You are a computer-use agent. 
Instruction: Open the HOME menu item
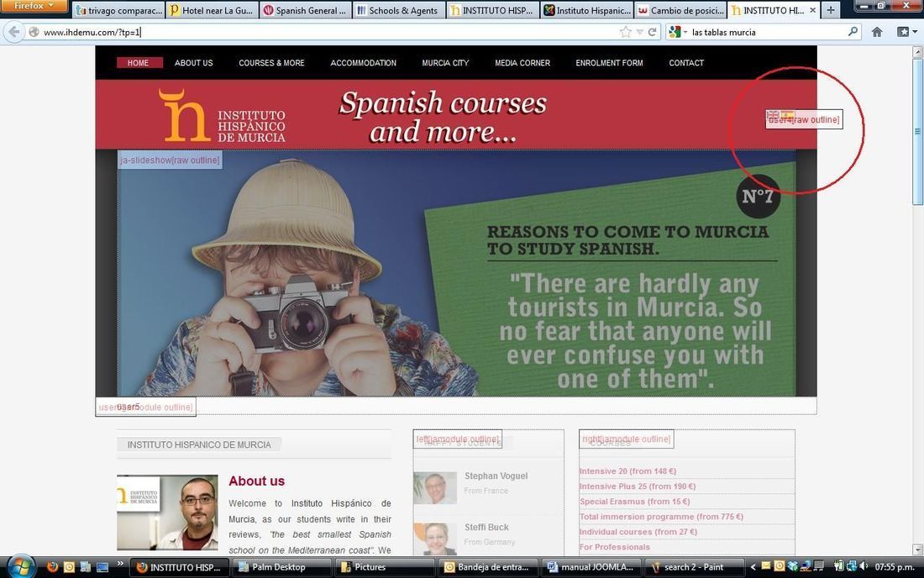pyautogui.click(x=139, y=63)
